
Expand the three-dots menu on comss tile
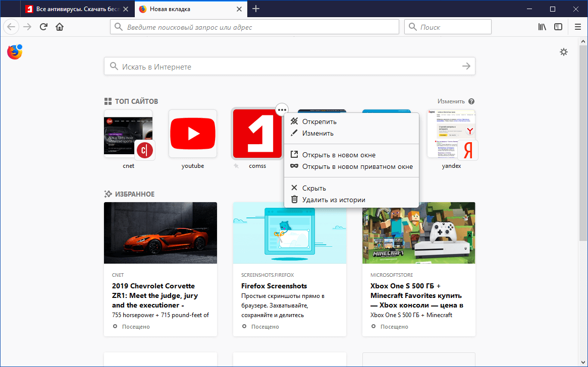click(282, 109)
